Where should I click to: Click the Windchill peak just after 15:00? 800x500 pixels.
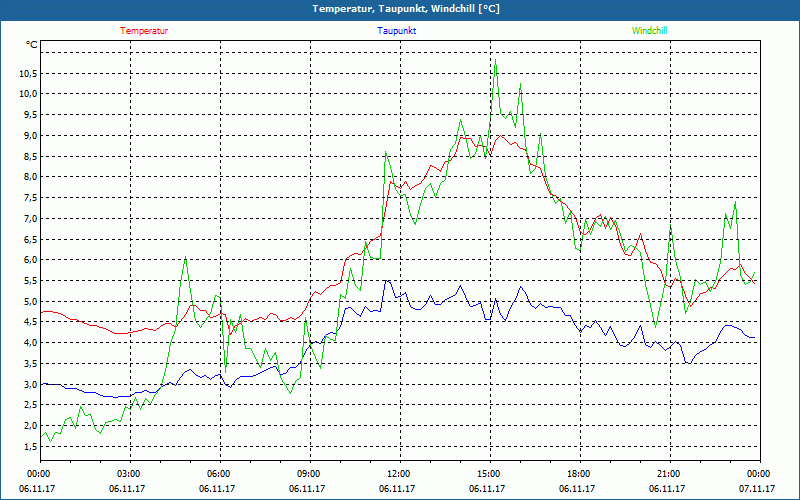pyautogui.click(x=495, y=60)
